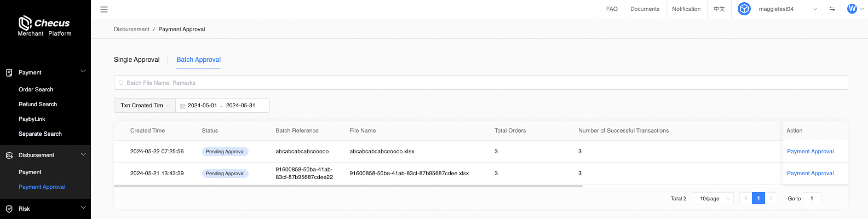Switch to the Single Approval tab

point(136,60)
